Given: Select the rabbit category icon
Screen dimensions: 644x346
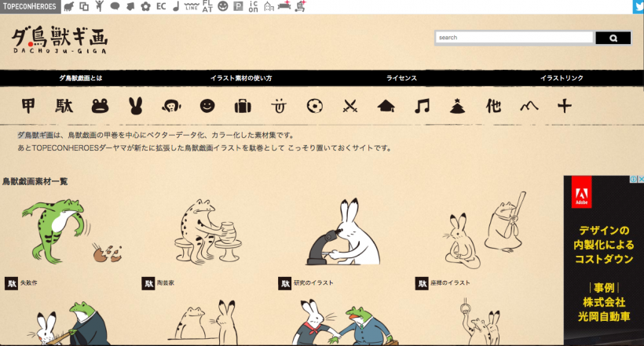Looking at the screenshot, I should pos(136,105).
